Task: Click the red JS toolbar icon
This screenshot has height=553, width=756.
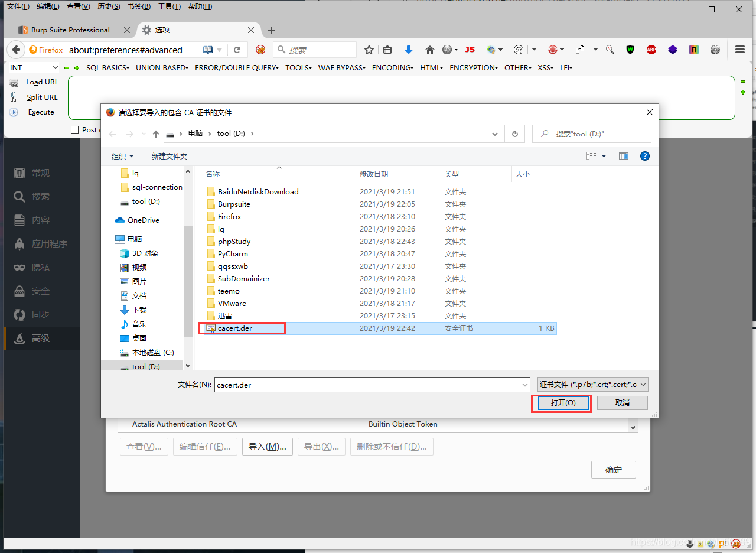Action: [x=470, y=50]
